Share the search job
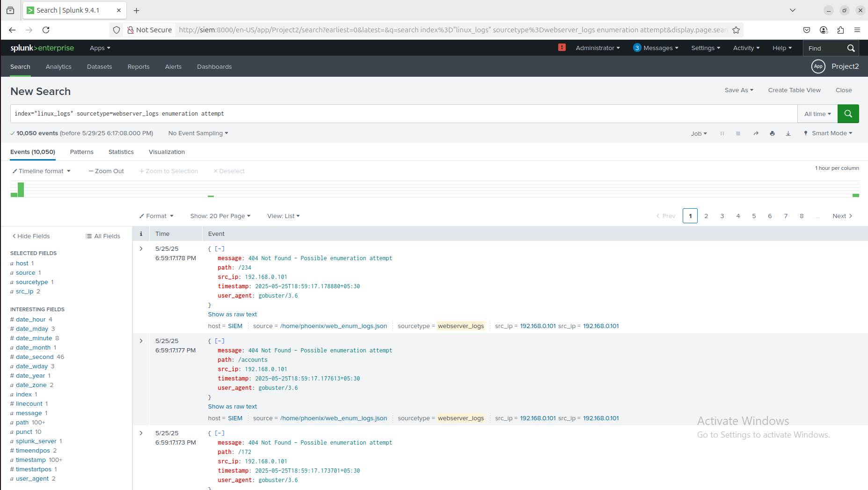The width and height of the screenshot is (868, 490). [x=756, y=133]
